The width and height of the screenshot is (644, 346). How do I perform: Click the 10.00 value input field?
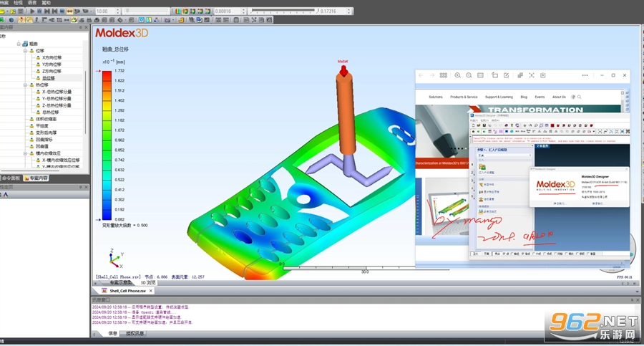click(106, 11)
